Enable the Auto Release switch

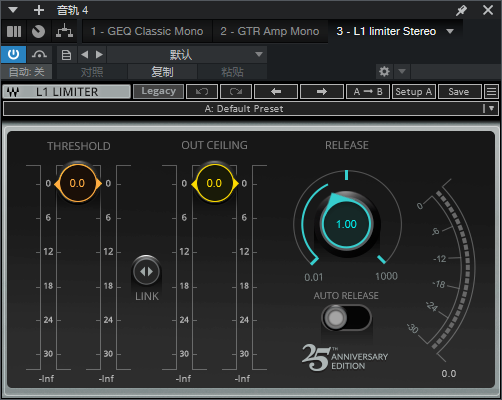pyautogui.click(x=346, y=318)
